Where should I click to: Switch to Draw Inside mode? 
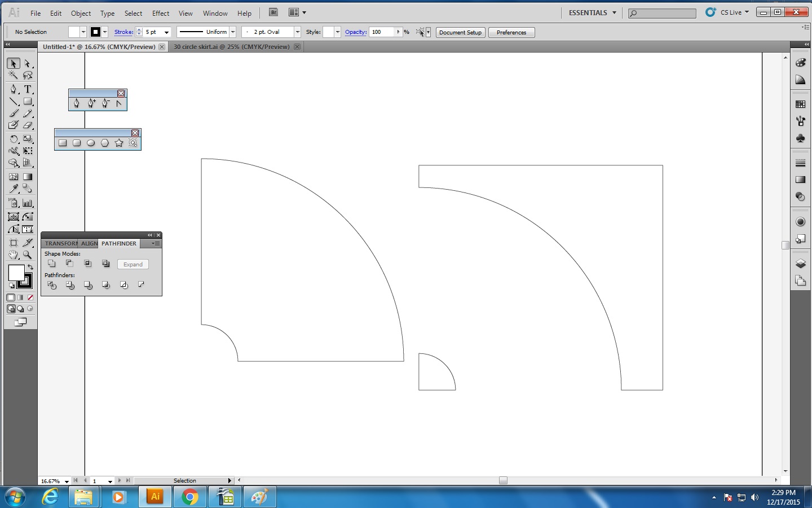[30, 309]
